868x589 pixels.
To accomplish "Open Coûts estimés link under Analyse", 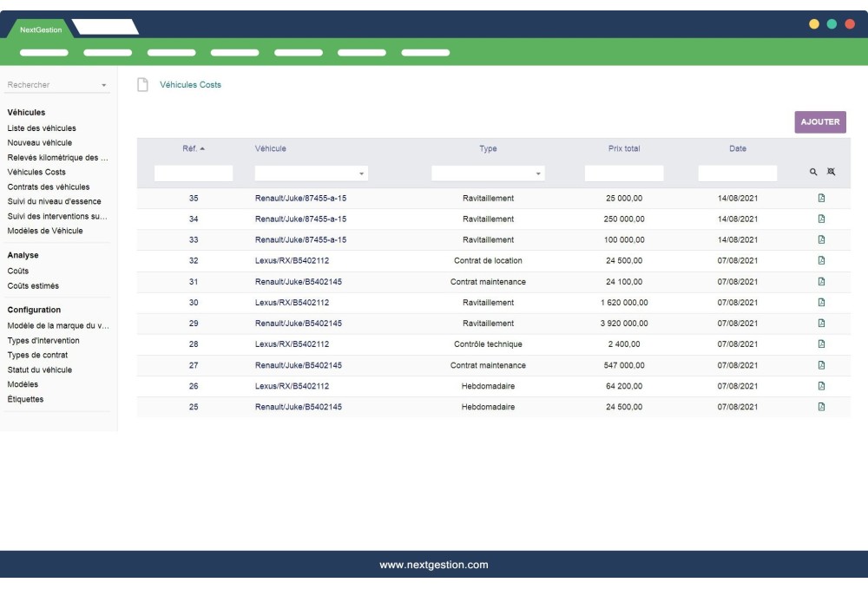I will point(34,285).
